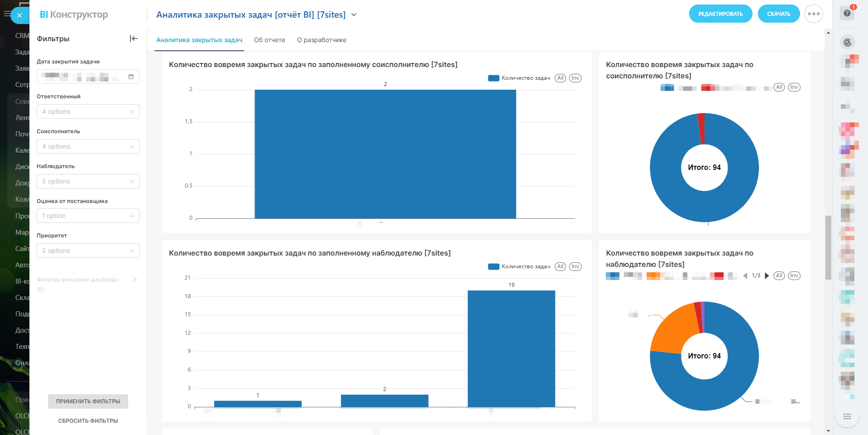Open the Ответственный dropdown

point(88,111)
